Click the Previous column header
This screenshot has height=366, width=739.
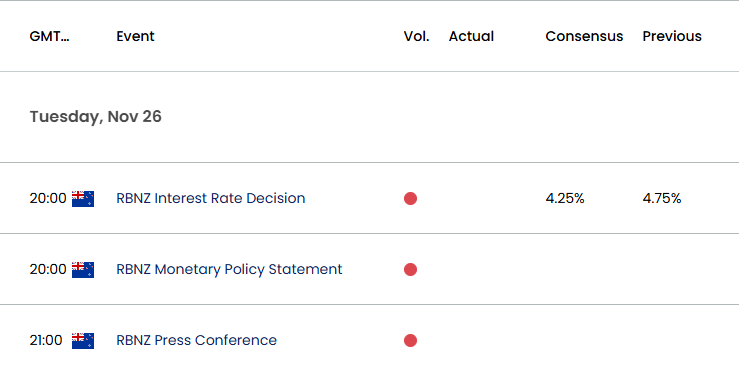[672, 36]
